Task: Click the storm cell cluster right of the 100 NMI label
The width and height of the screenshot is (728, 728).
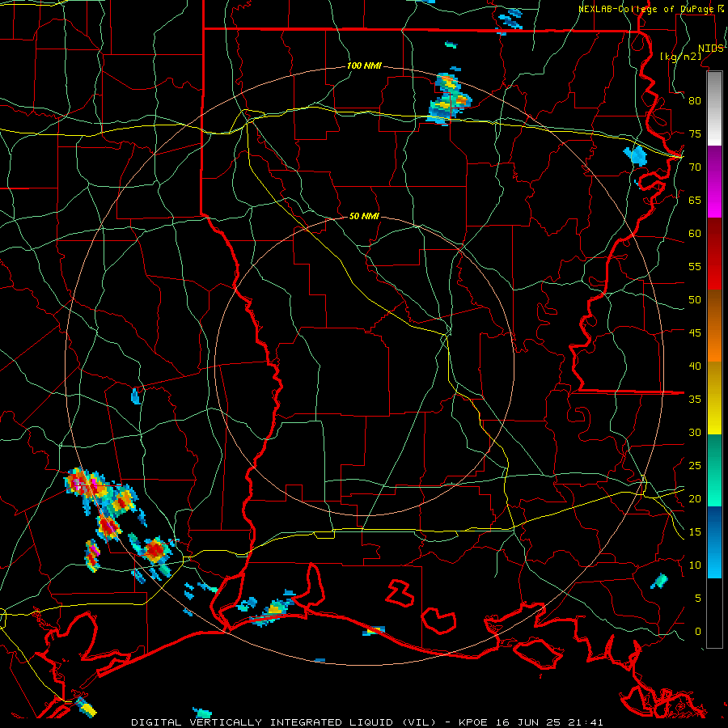Action: point(449,99)
